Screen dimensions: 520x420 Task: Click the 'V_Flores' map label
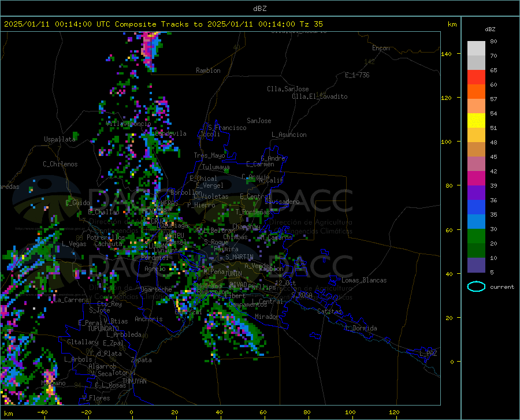click(x=96, y=398)
